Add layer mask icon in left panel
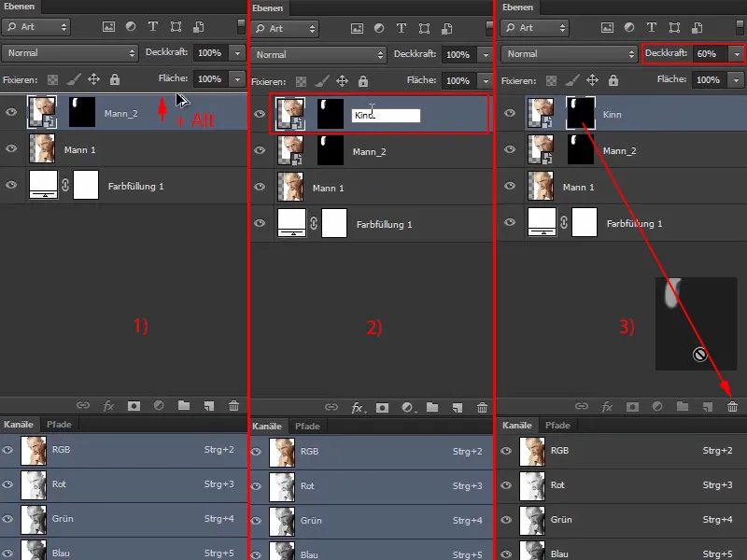The image size is (747, 560). click(134, 406)
